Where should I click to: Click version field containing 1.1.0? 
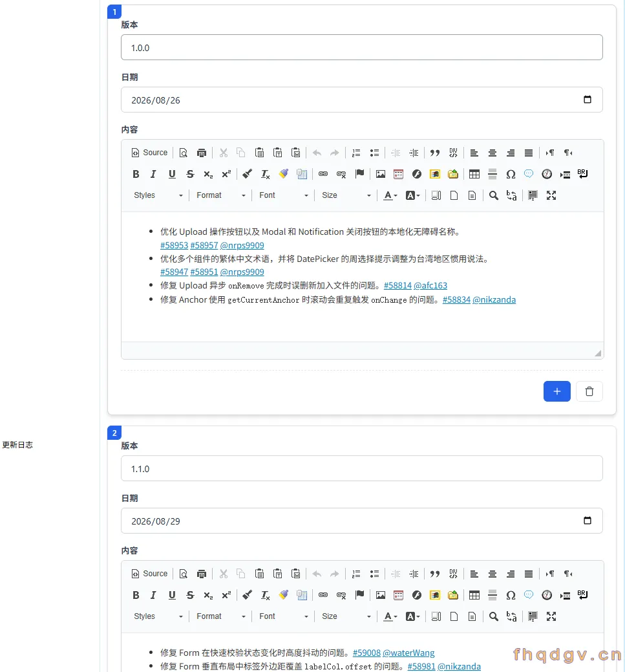coord(361,468)
